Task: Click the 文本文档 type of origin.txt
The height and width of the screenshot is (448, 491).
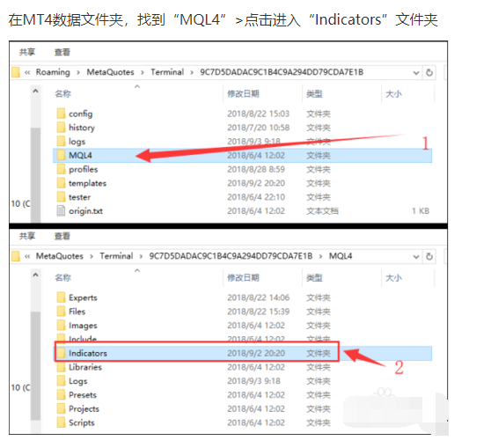Action: pyautogui.click(x=322, y=211)
